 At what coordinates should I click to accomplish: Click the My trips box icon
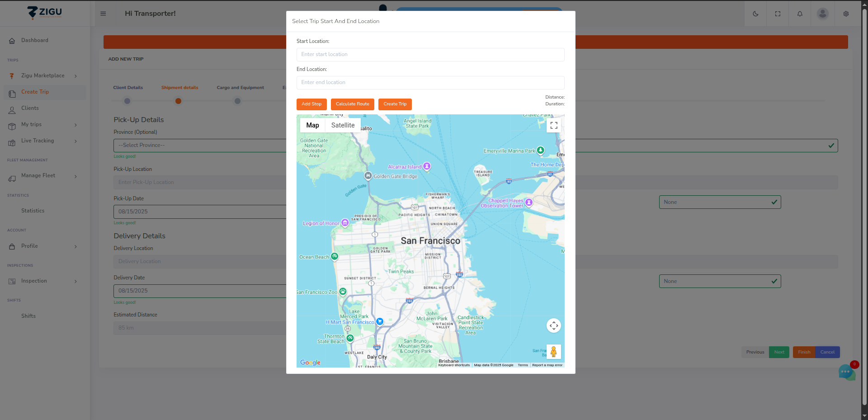point(12,126)
